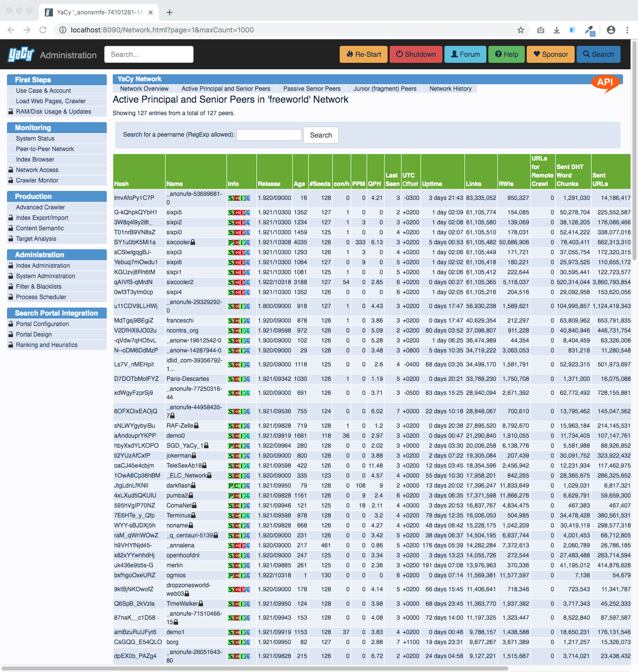Click the info icon for peer darkflash

pyautogui.click(x=239, y=486)
